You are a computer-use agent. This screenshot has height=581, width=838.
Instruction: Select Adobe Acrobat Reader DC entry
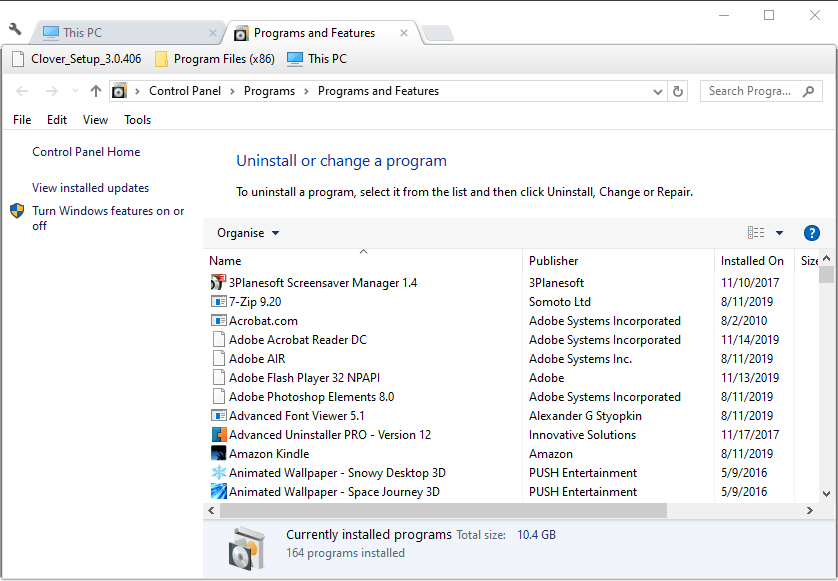pyautogui.click(x=298, y=340)
